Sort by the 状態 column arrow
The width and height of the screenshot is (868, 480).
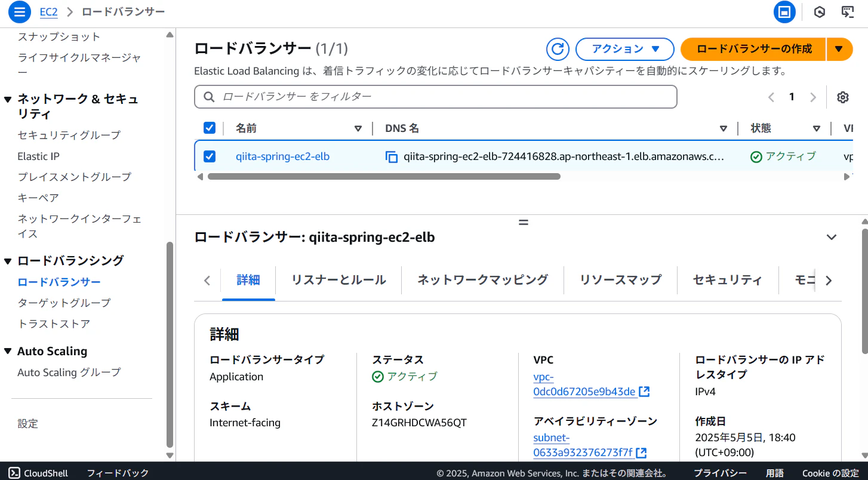click(817, 128)
